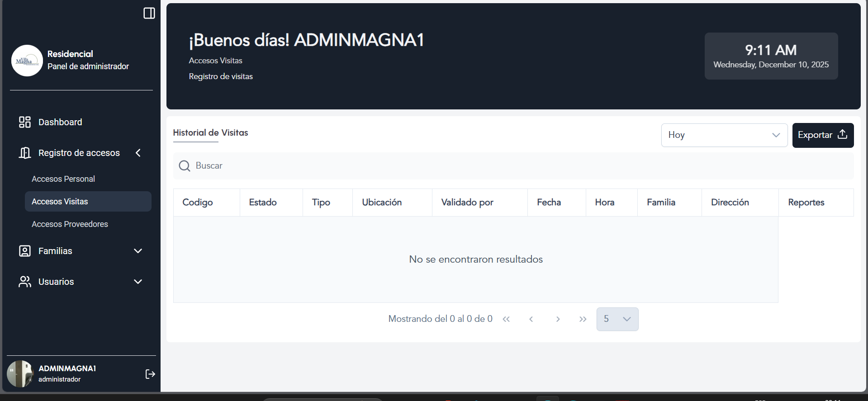This screenshot has width=868, height=401.
Task: Click the Exportar button
Action: point(822,135)
